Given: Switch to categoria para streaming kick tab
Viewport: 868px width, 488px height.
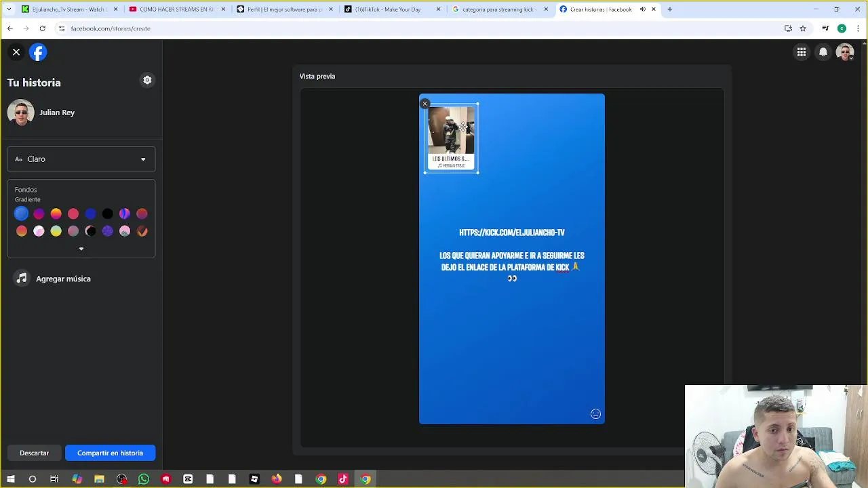Looking at the screenshot, I should click(x=498, y=9).
